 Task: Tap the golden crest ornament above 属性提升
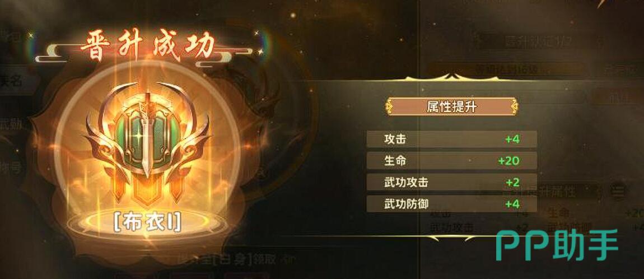click(x=452, y=77)
